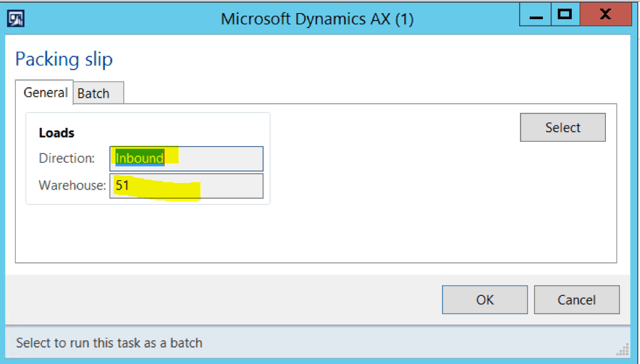640x364 pixels.
Task: Confirm the packing slip with OK
Action: tap(485, 300)
